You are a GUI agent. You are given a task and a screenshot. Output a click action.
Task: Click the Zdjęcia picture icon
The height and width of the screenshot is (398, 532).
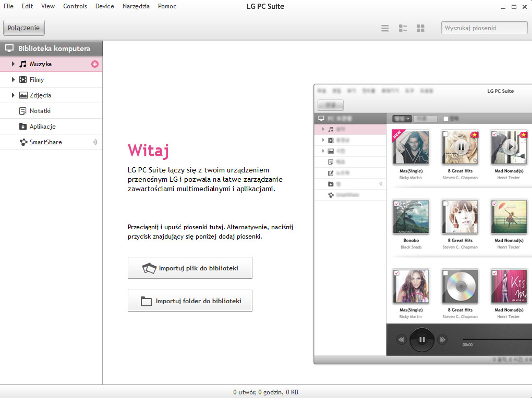coord(23,95)
